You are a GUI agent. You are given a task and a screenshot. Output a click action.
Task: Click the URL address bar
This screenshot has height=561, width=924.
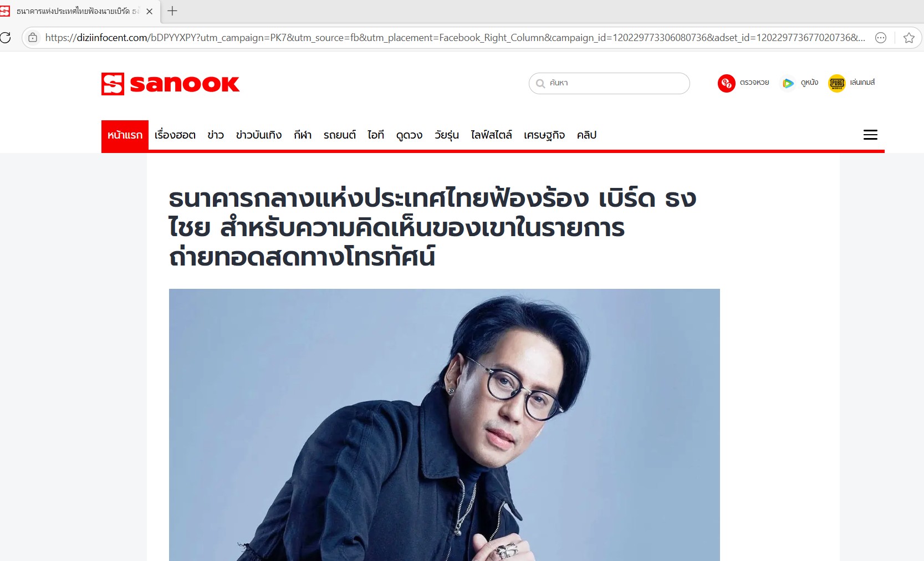pyautogui.click(x=455, y=38)
